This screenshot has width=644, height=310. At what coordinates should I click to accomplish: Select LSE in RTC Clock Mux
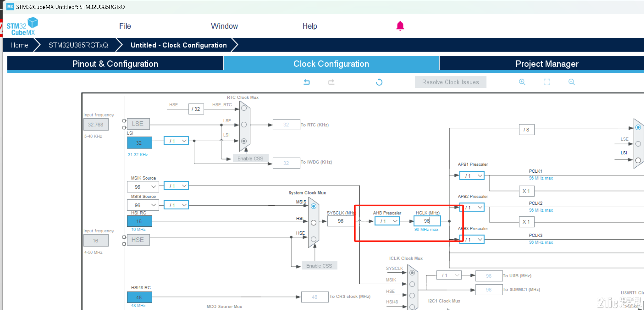point(244,124)
